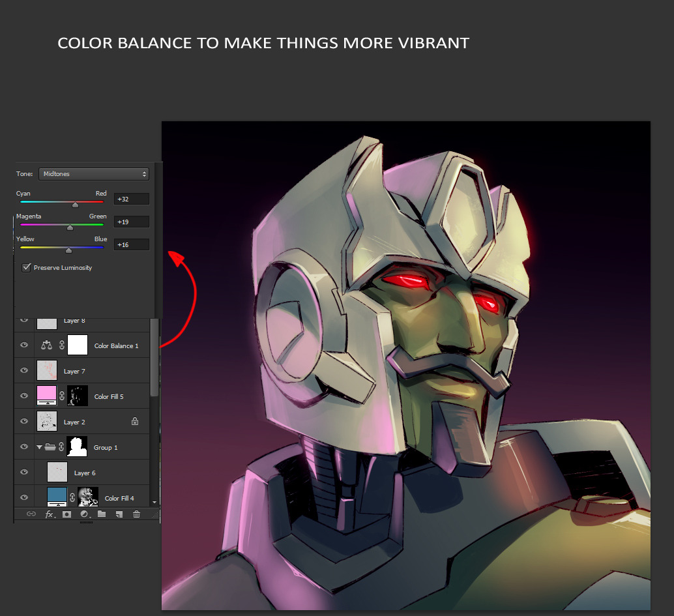Toggle visibility of Color Fill 4
This screenshot has width=674, height=616.
[x=24, y=497]
